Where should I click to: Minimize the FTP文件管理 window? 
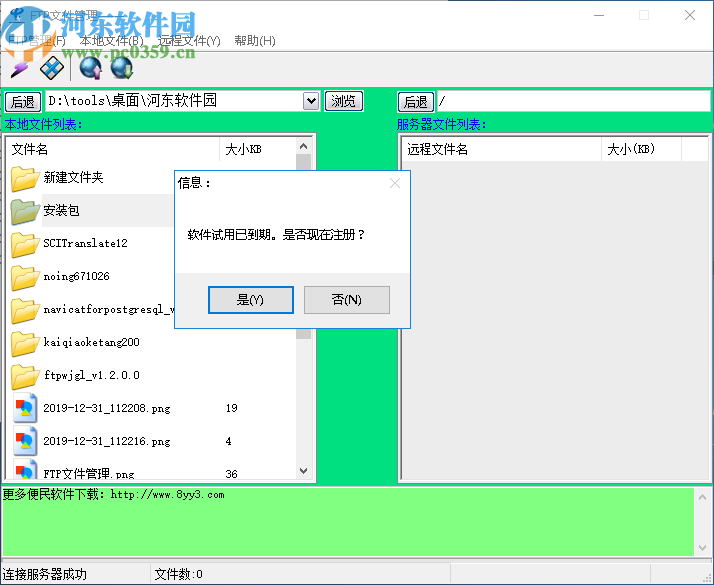599,15
